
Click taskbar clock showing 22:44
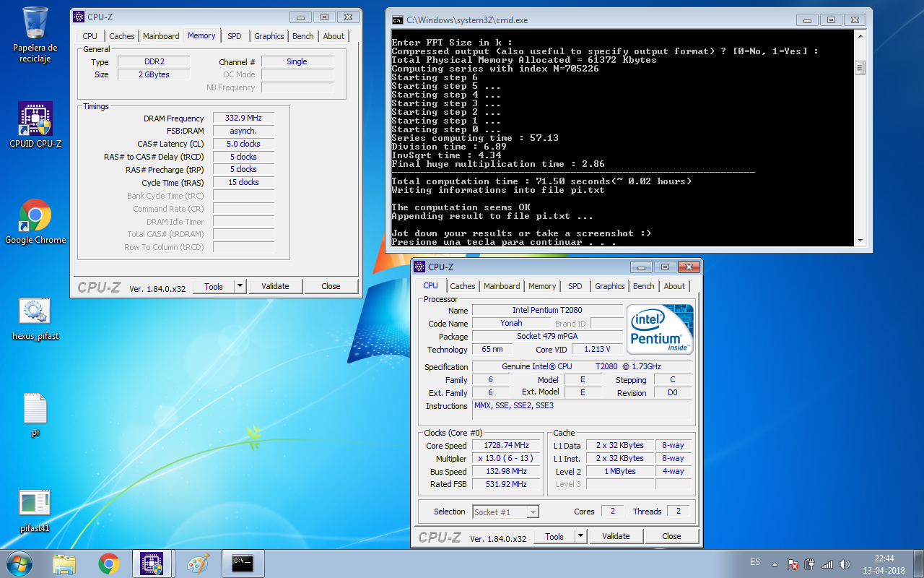(884, 564)
